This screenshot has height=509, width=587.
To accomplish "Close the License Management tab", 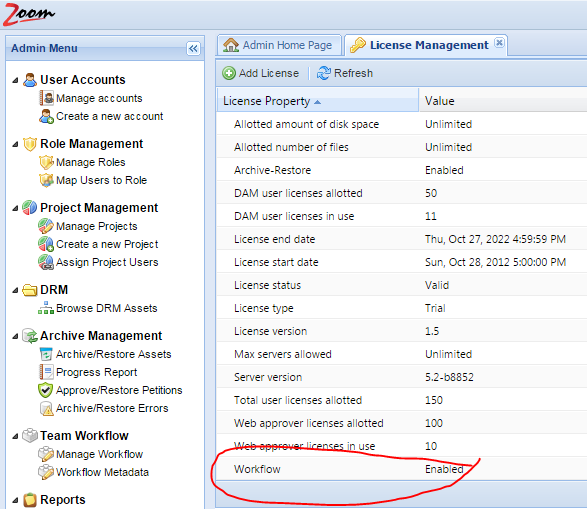I will click(499, 43).
